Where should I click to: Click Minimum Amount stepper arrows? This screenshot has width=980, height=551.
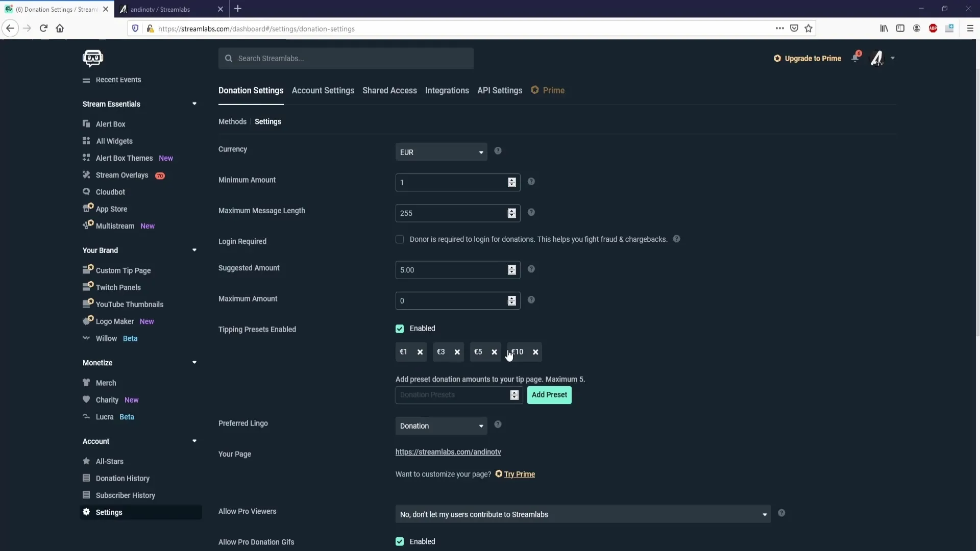[x=512, y=183]
